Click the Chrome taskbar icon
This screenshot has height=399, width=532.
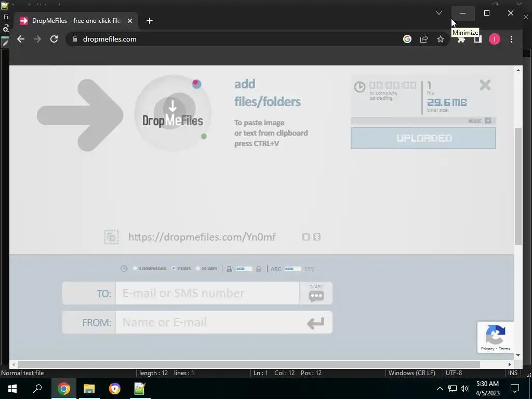pyautogui.click(x=63, y=389)
